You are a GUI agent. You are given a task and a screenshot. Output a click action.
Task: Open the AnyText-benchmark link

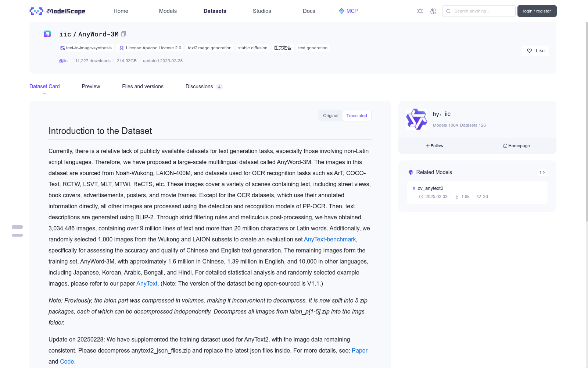[x=330, y=239]
